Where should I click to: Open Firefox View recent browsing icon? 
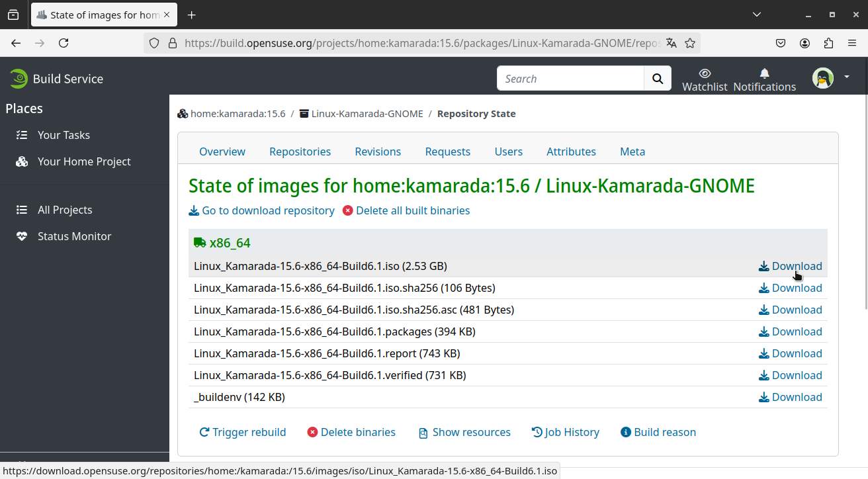pos(13,15)
